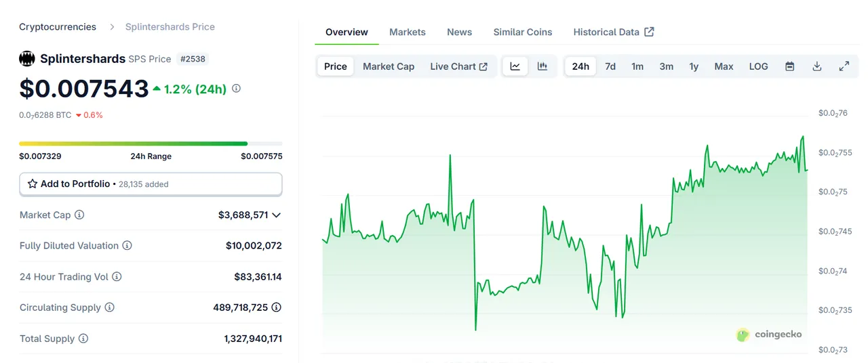Open the Historical Data tab
The width and height of the screenshot is (868, 363).
(614, 32)
